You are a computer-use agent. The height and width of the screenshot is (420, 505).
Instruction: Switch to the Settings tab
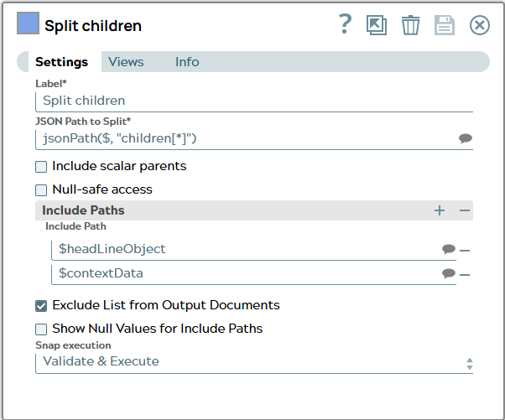[61, 62]
